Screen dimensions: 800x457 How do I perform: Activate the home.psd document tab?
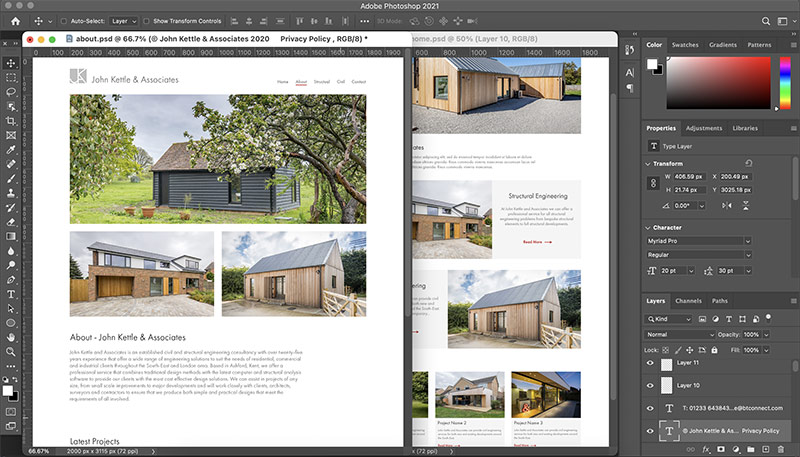pos(474,39)
